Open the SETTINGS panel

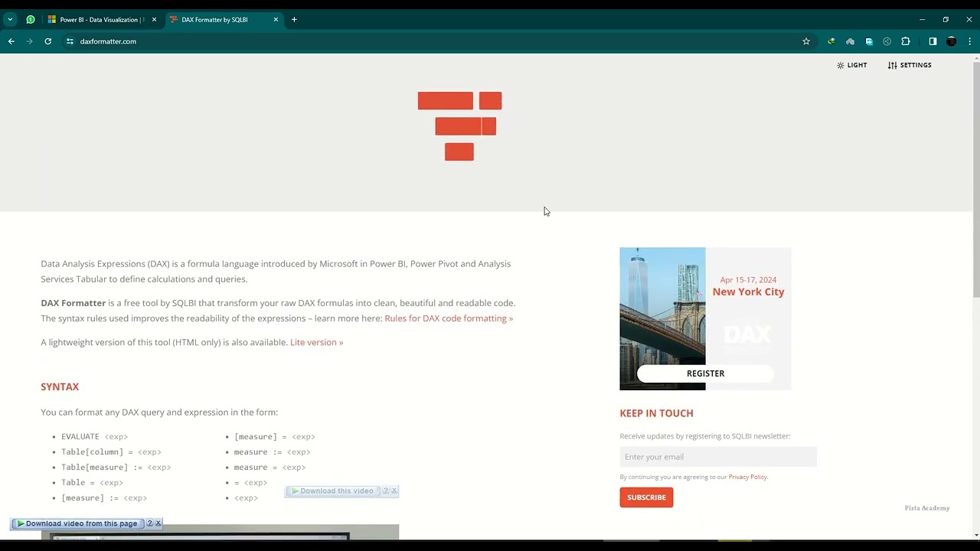click(x=910, y=65)
